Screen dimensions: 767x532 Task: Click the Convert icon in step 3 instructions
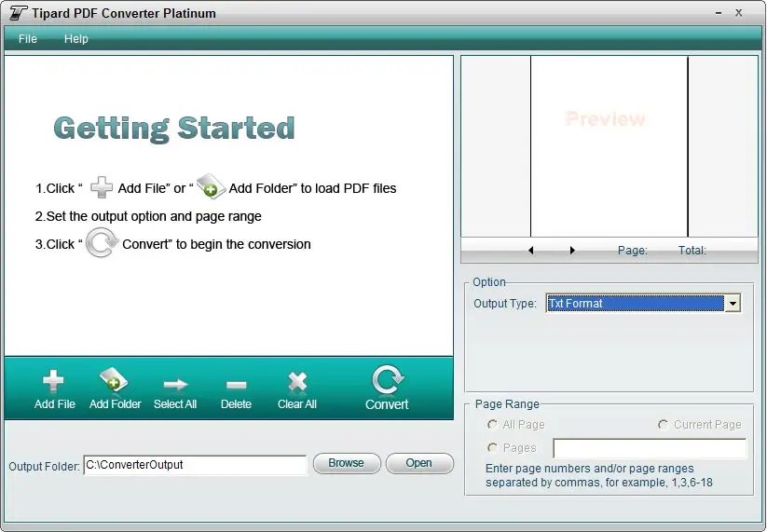[102, 242]
